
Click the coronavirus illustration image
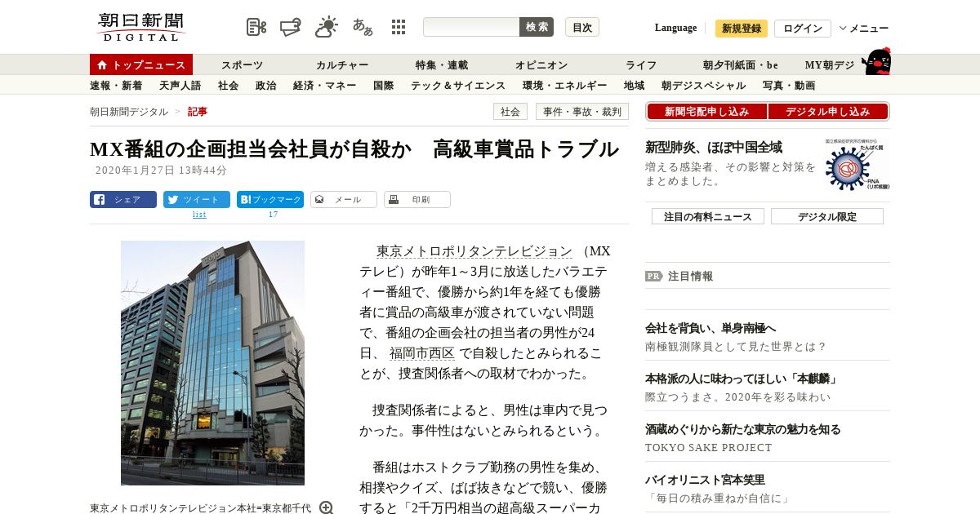857,165
